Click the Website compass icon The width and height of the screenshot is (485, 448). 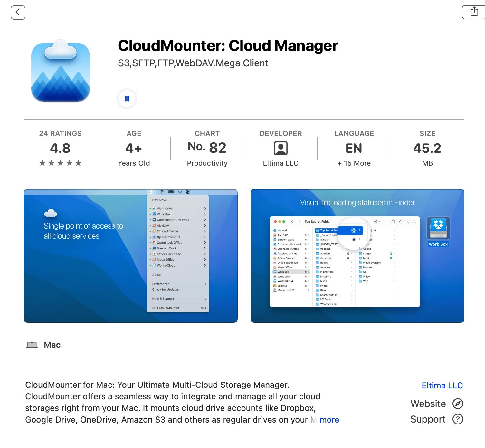(458, 404)
